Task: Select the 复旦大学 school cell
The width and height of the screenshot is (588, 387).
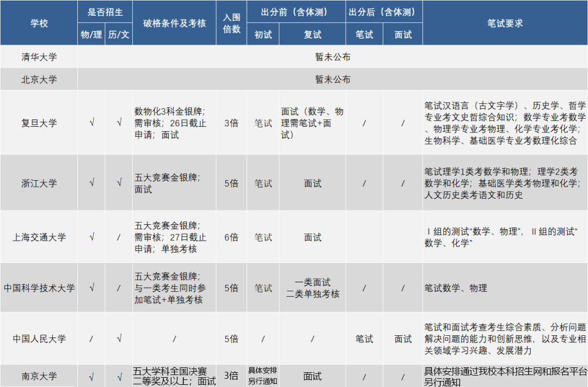Action: coord(39,122)
